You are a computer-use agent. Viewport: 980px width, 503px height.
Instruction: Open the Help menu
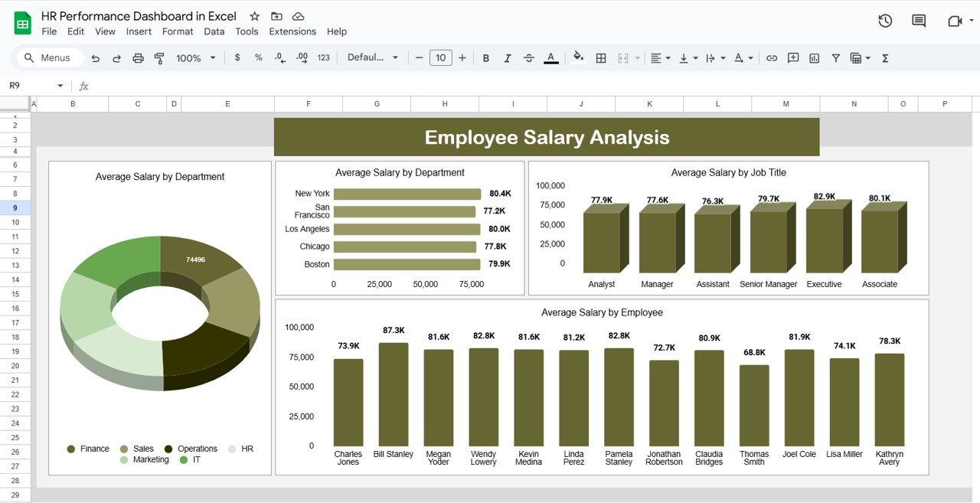coord(337,31)
